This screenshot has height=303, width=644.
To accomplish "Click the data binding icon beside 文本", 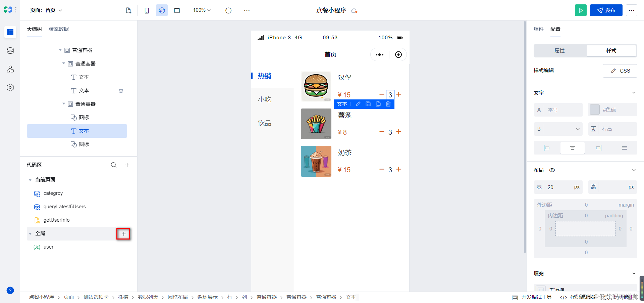I will click(121, 91).
